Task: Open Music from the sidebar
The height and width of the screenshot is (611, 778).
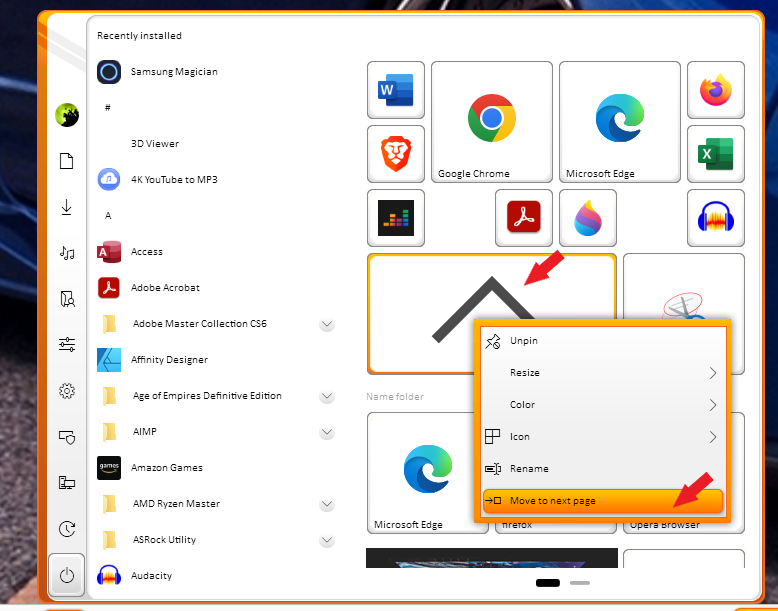Action: (x=66, y=253)
